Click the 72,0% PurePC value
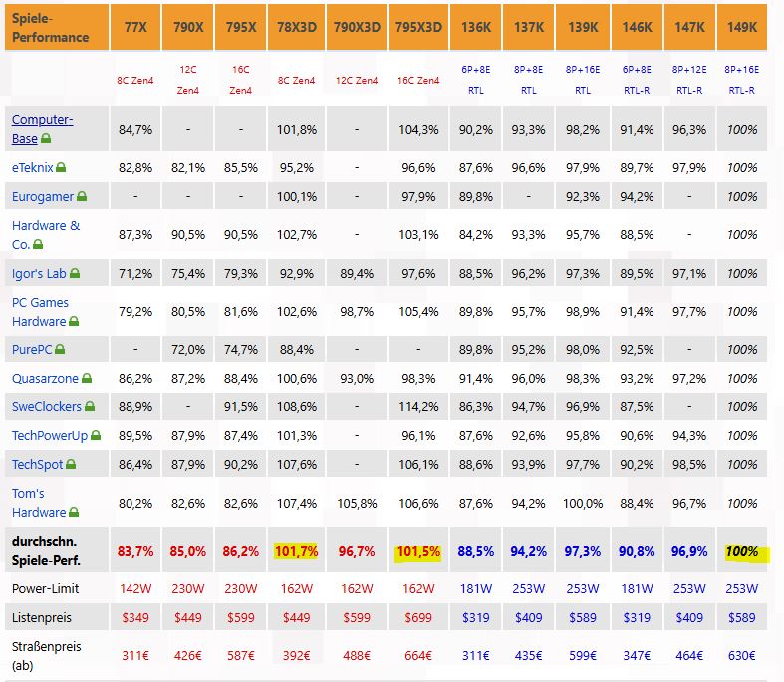This screenshot has width=784, height=682. (188, 349)
